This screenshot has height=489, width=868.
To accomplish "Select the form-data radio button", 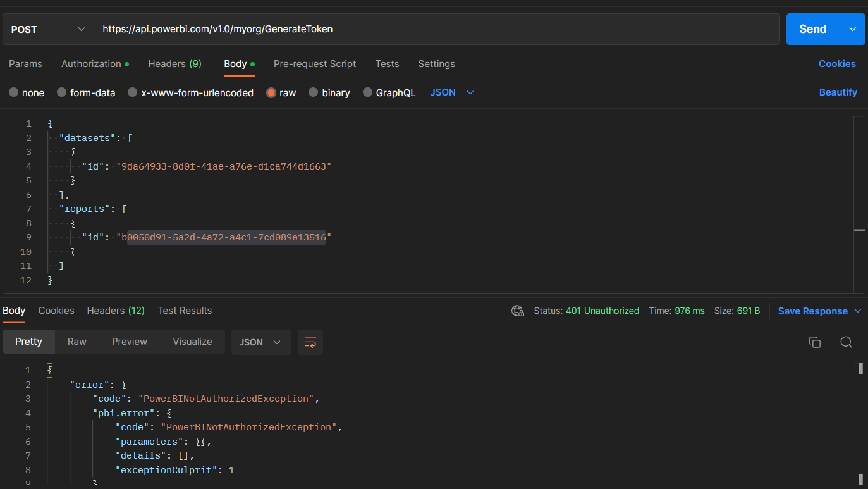I will coord(62,92).
